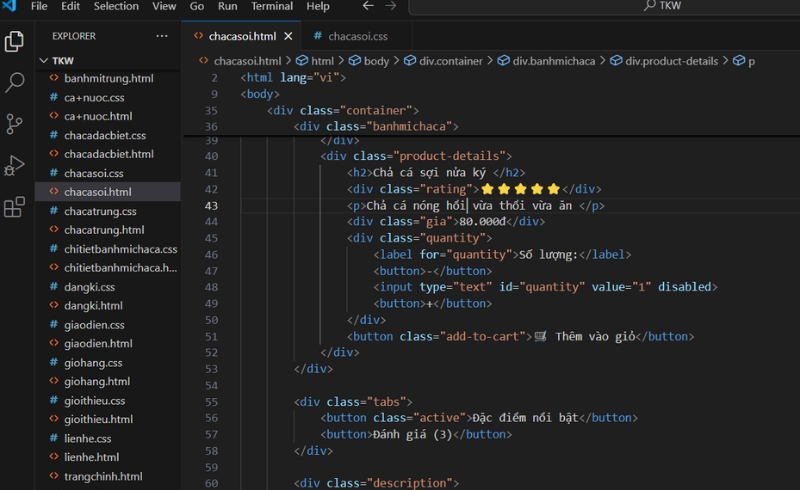Go forward with the right arrow

tap(390, 6)
